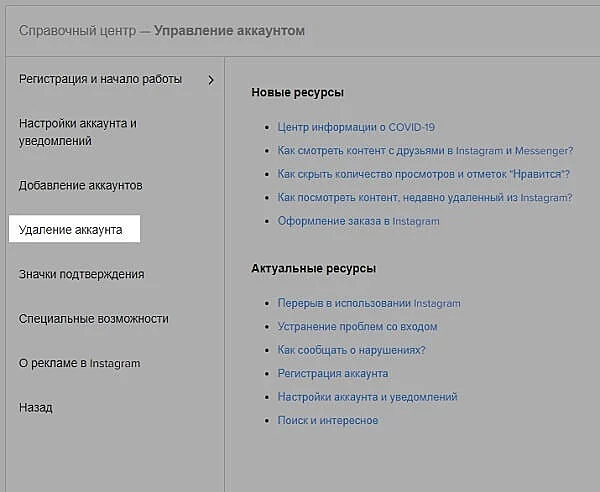Select 'О рекламе в Instagram' sidebar item

coord(79,363)
